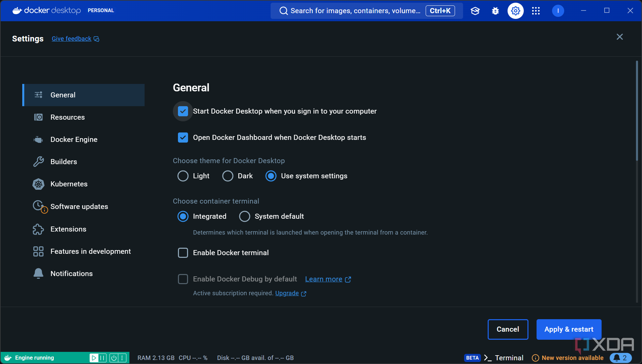
Task: Open the Terminal label in status bar
Action: tap(509, 358)
